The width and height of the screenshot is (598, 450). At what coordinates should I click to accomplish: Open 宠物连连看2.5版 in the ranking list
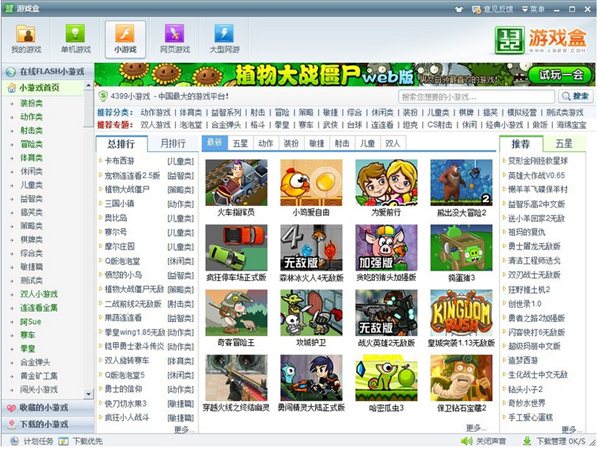point(132,175)
